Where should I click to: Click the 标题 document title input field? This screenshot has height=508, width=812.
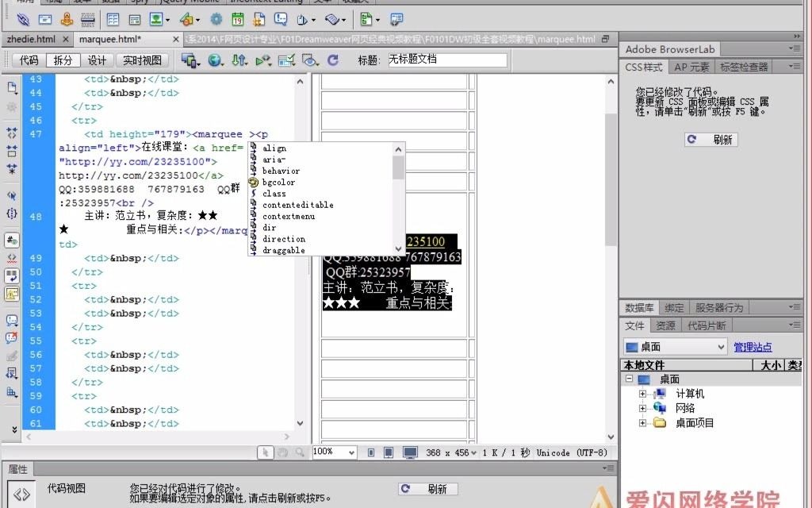tap(447, 60)
